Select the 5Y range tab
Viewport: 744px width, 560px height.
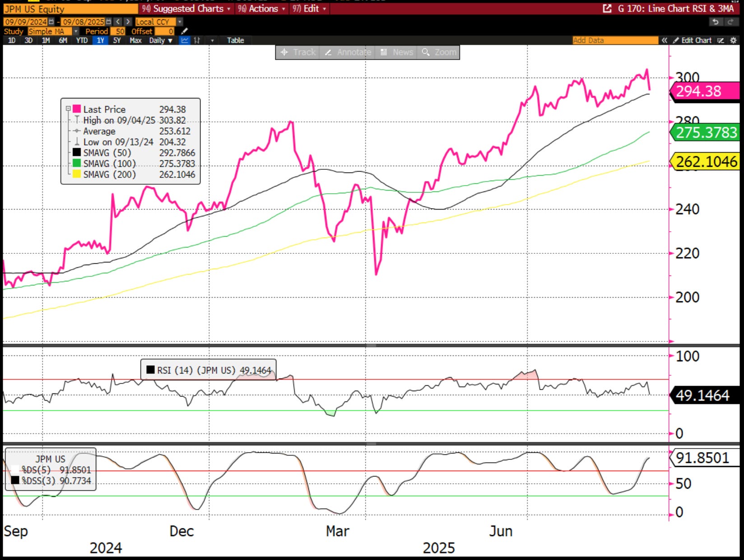click(117, 40)
